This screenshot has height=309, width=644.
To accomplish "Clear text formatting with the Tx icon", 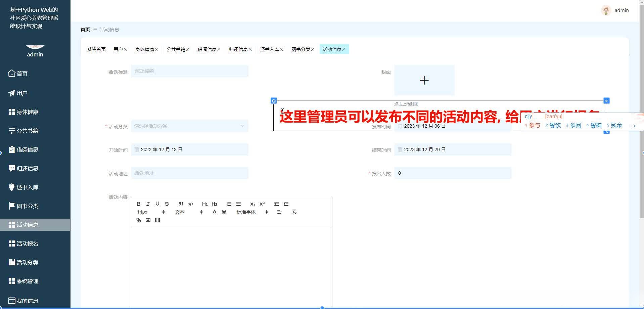I will [294, 212].
